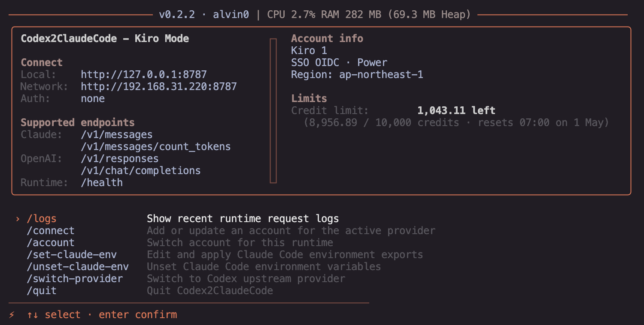The image size is (644, 325).
Task: Click the 'Connect' section heading
Action: point(42,63)
